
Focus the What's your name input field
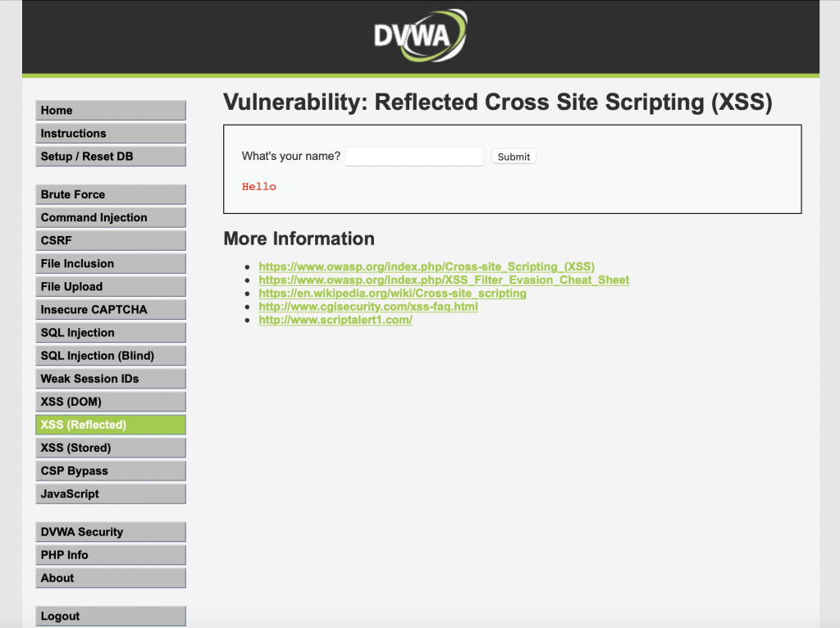(414, 157)
